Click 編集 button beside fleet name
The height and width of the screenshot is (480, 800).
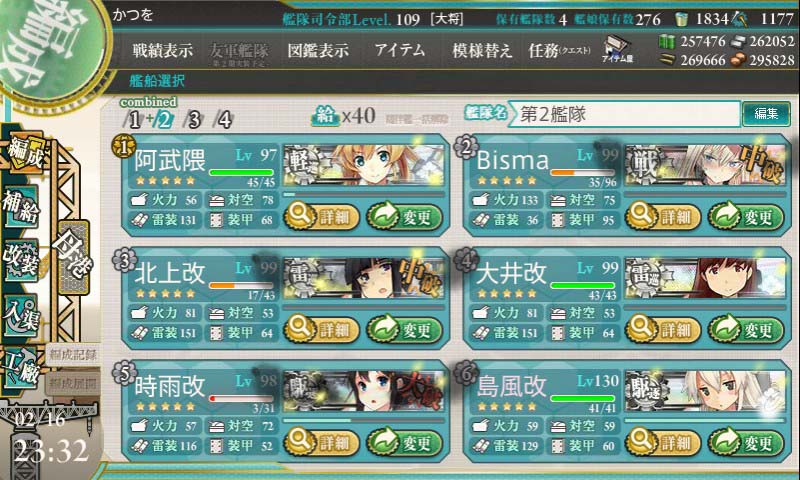766,113
